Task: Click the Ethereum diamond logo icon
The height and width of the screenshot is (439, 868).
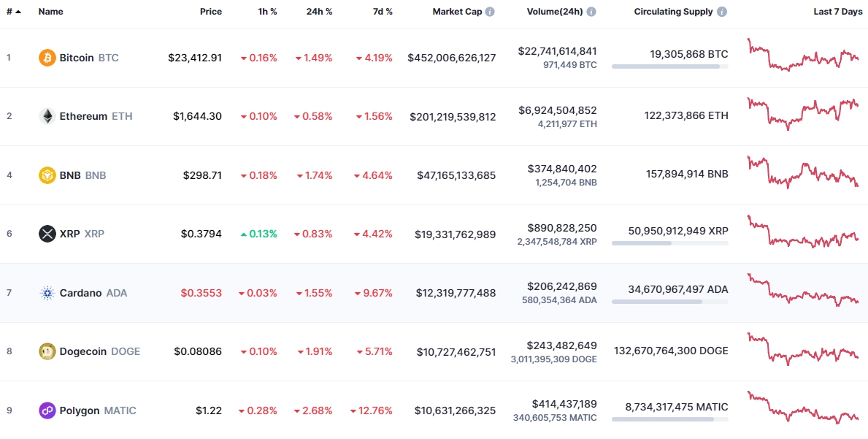Action: point(47,116)
